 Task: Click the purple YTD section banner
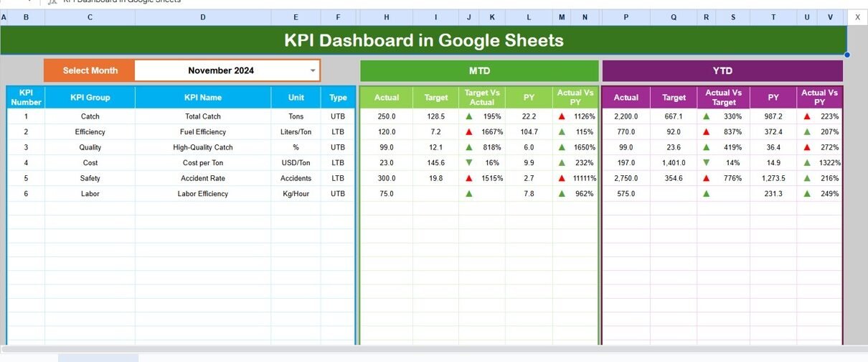coord(722,71)
